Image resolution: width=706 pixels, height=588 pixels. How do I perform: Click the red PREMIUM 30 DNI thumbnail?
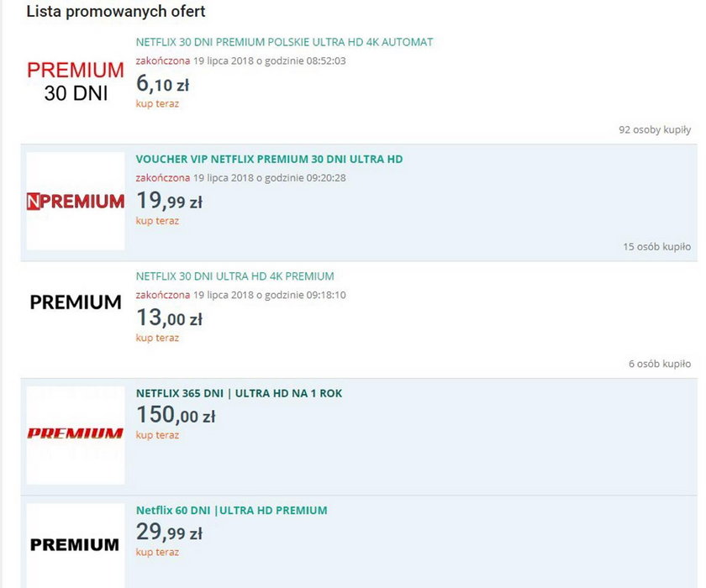tap(76, 81)
